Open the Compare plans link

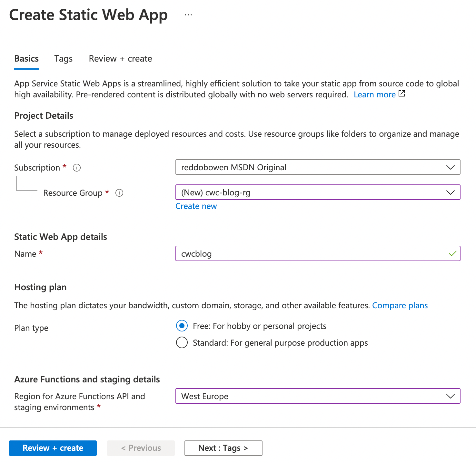[x=400, y=305]
